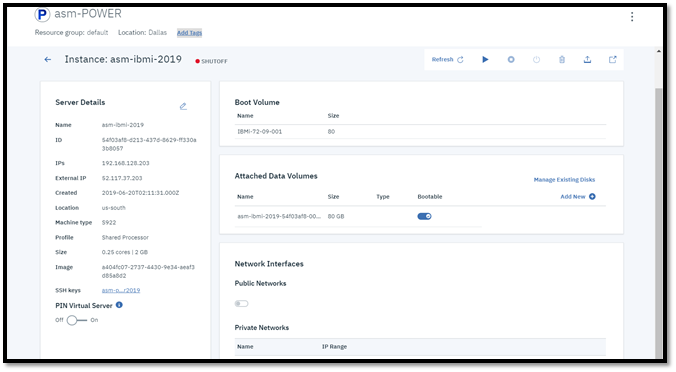Toggle the PIN Virtual Server switch
Viewport: 676px width, 372px height.
(x=76, y=320)
